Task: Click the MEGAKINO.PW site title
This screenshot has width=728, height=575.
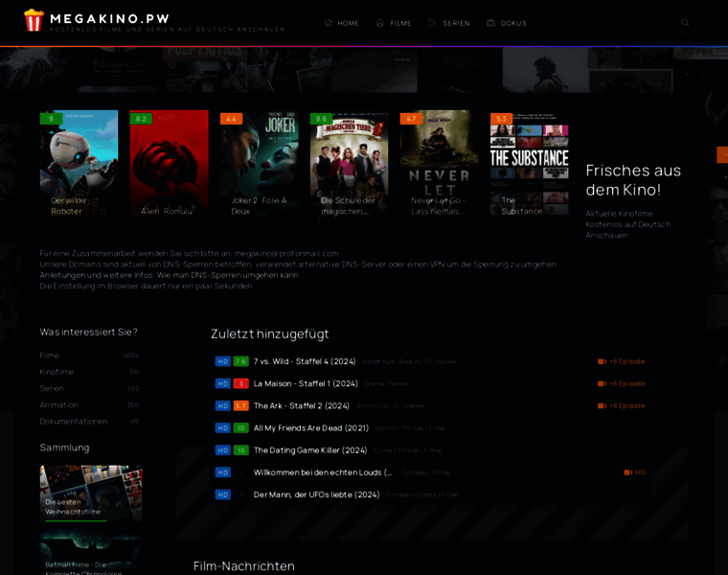Action: pyautogui.click(x=109, y=18)
